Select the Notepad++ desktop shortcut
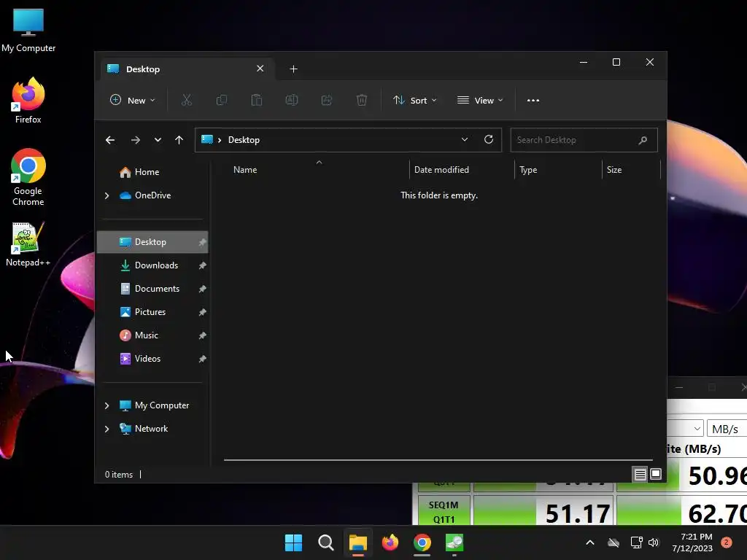The image size is (747, 560). (x=28, y=244)
